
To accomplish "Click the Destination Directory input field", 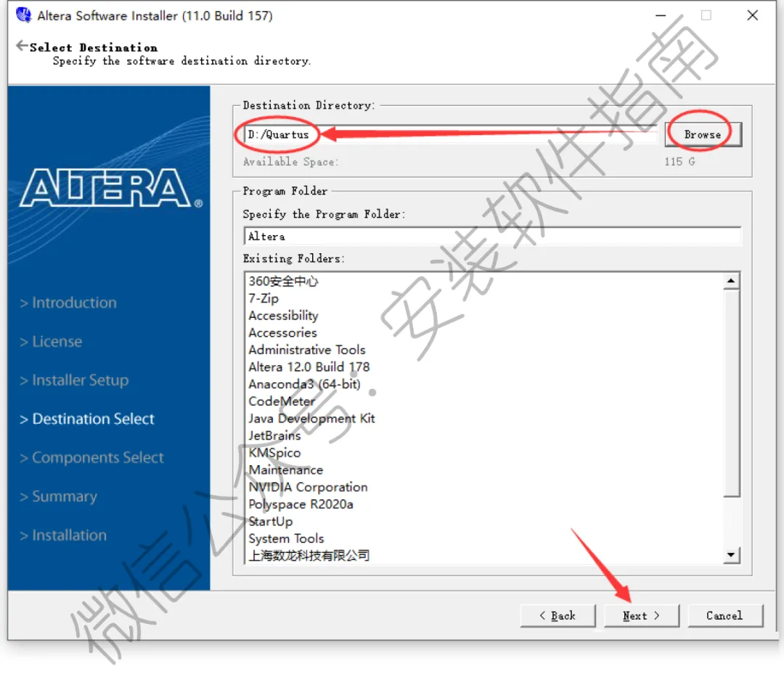I will 450,134.
